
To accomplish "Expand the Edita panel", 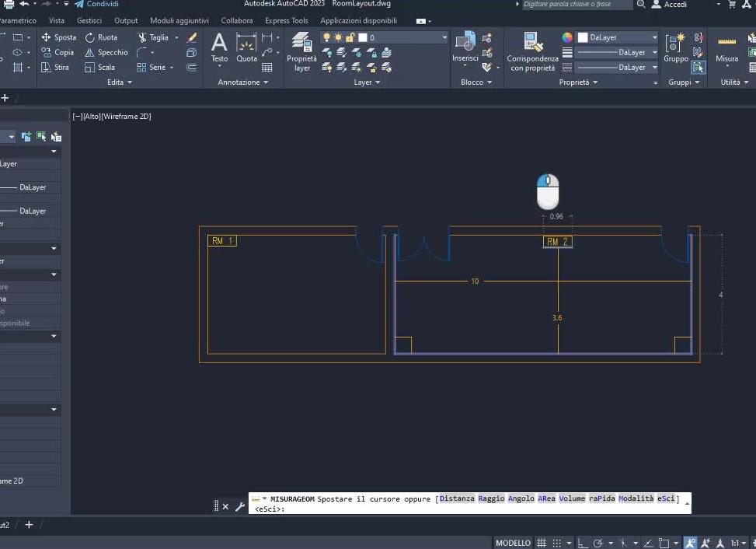I will pyautogui.click(x=119, y=82).
